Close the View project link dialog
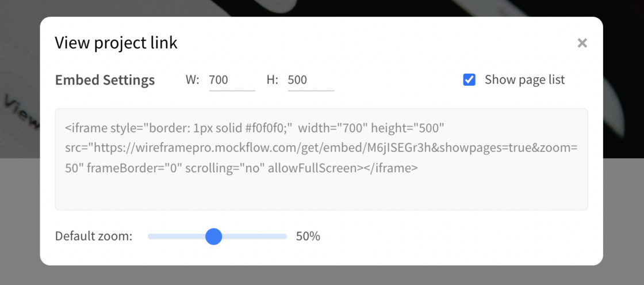Viewport: 644px width, 285px height. point(582,43)
